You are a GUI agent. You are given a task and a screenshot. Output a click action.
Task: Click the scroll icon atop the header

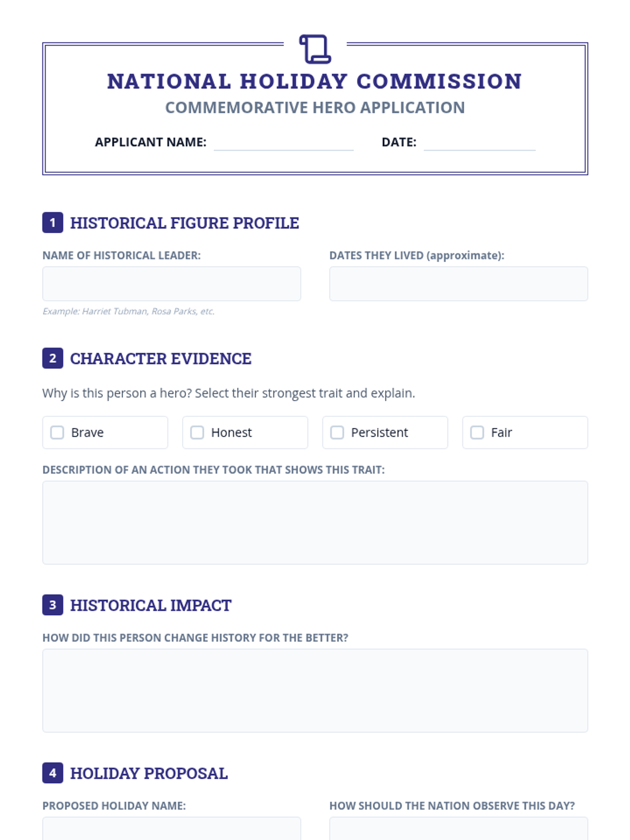315,49
